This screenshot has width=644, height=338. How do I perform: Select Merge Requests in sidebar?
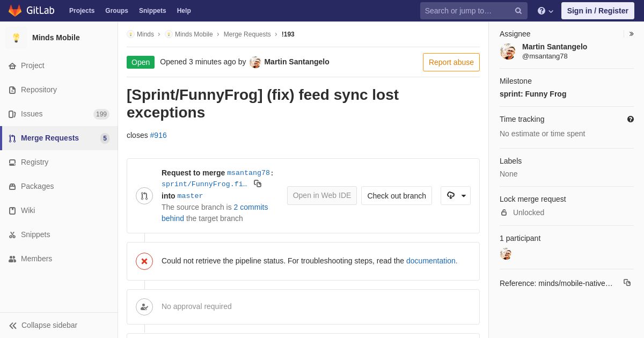tap(59, 138)
